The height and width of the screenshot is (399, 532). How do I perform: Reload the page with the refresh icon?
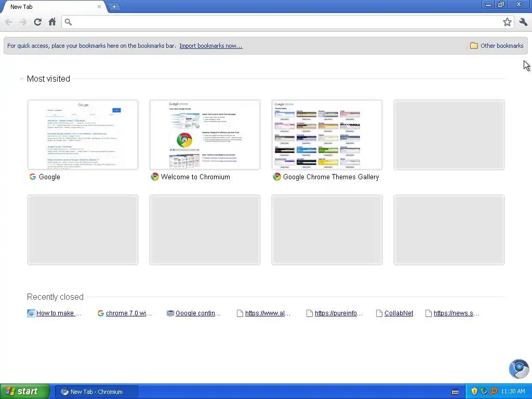coord(37,22)
